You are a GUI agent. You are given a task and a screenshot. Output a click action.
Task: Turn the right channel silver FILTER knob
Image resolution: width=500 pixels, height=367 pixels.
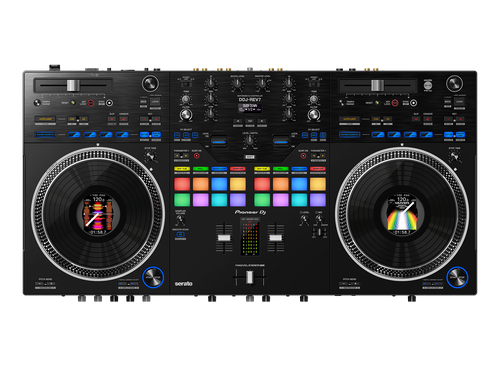(313, 115)
